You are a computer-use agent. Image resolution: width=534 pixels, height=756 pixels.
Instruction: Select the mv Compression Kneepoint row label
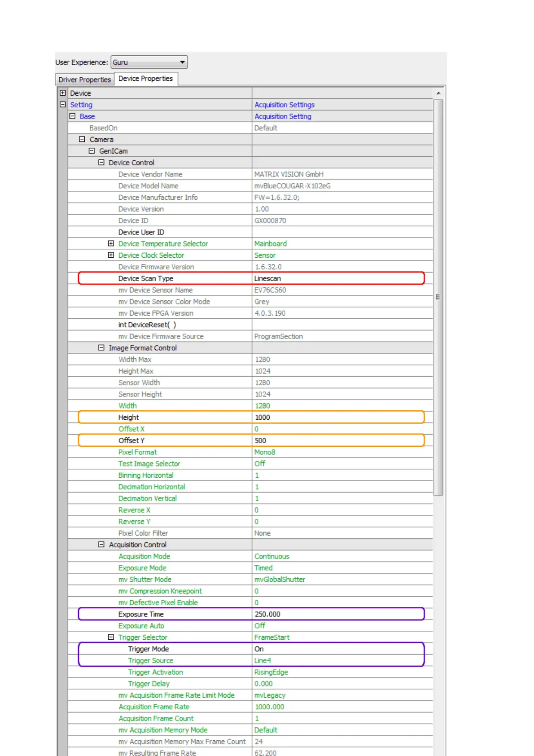[160, 591]
